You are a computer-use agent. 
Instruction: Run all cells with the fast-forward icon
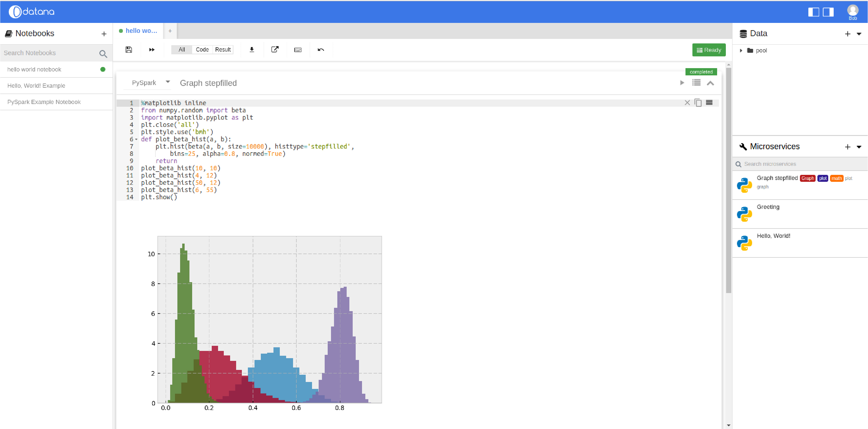(151, 49)
